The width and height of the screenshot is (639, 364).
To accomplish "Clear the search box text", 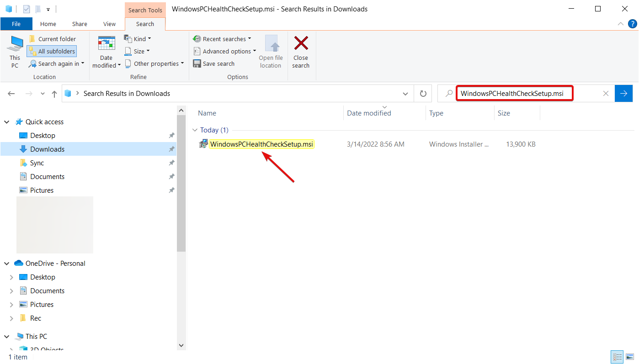I will click(x=606, y=94).
